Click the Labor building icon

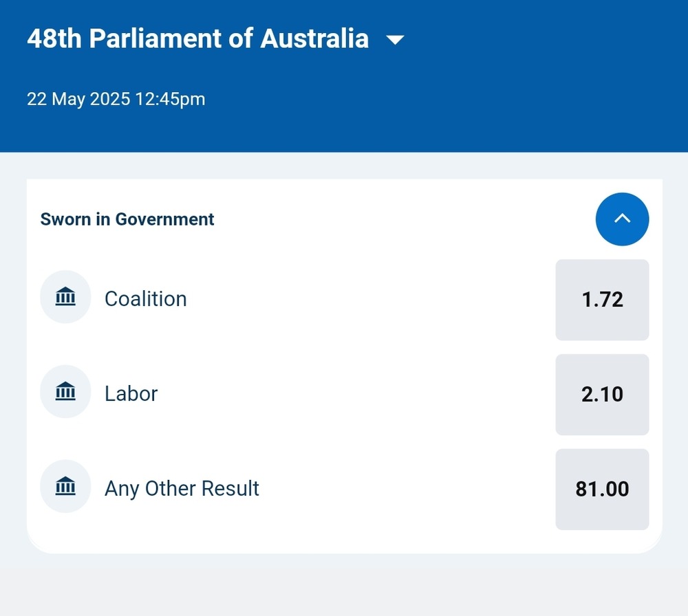pyautogui.click(x=65, y=392)
